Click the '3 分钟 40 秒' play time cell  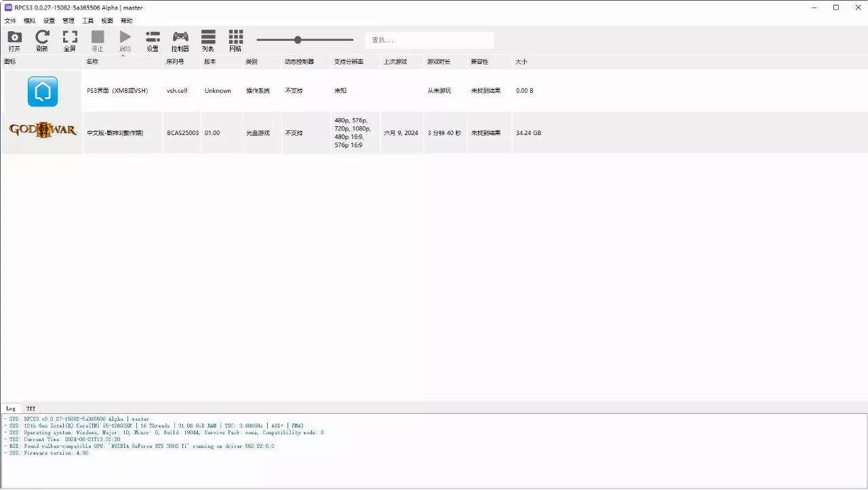pyautogui.click(x=444, y=133)
